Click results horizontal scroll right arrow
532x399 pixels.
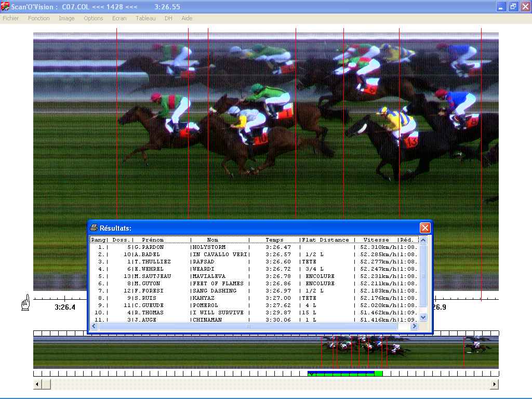pos(414,326)
